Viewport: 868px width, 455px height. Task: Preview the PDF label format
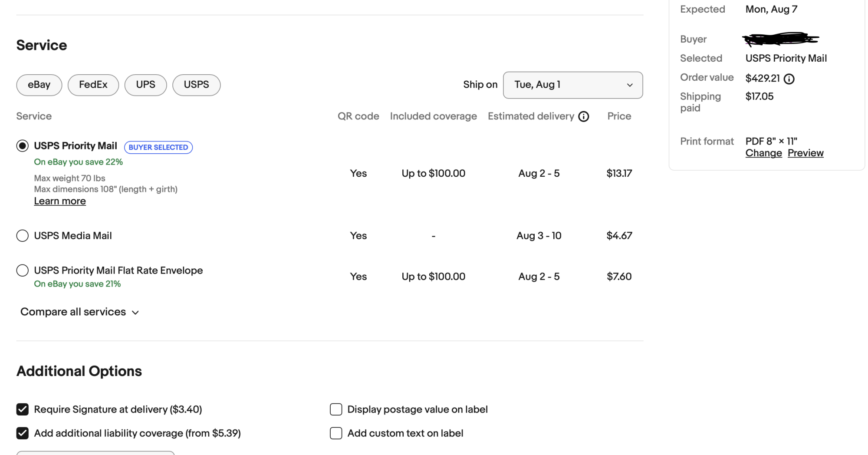(806, 153)
